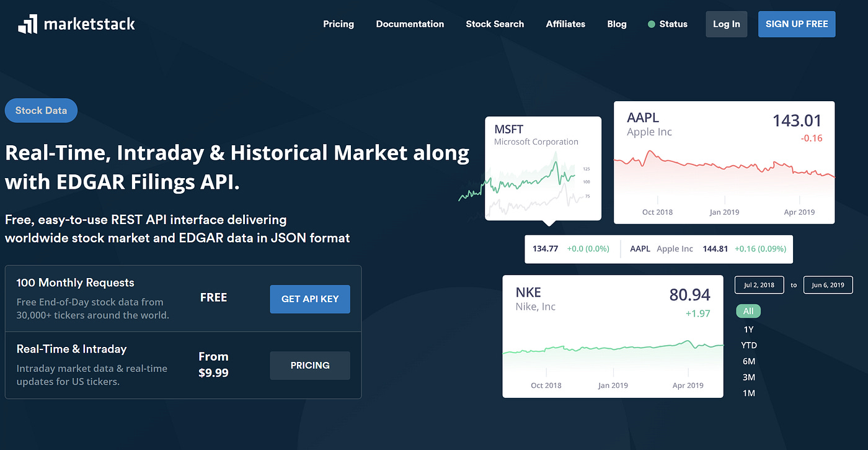Click the SIGN UP FREE button

796,24
